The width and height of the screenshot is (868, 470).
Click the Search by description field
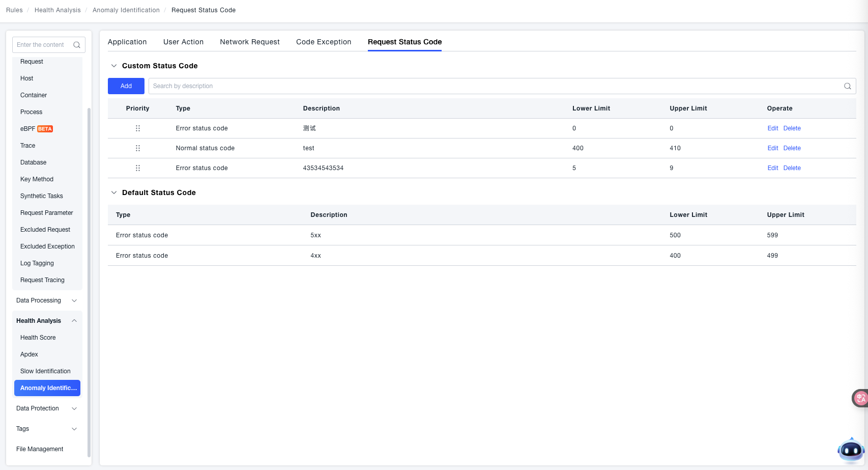(494, 86)
